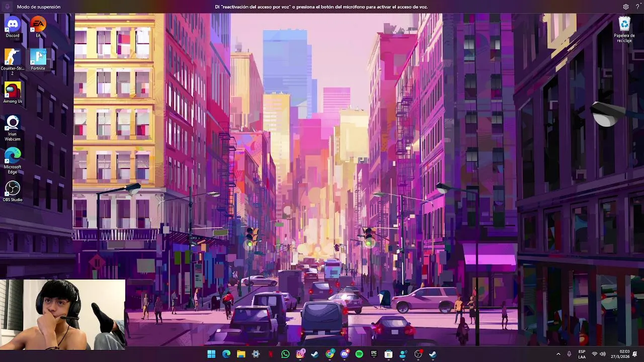The image size is (644, 362).
Task: Open the volume speaker control
Action: (603, 354)
